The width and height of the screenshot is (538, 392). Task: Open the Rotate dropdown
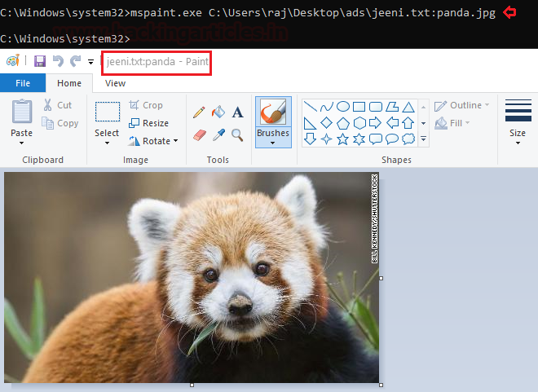click(x=153, y=141)
